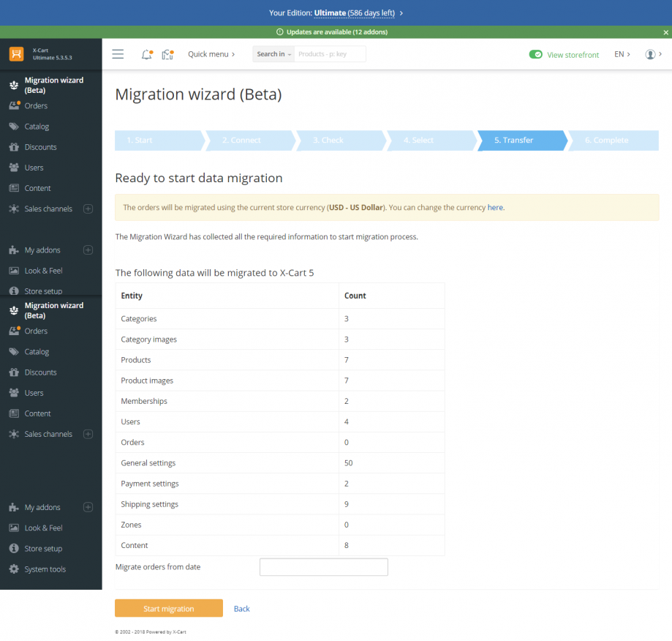Image resolution: width=672 pixels, height=641 pixels.
Task: Toggle the View storefront switch off
Action: [535, 54]
